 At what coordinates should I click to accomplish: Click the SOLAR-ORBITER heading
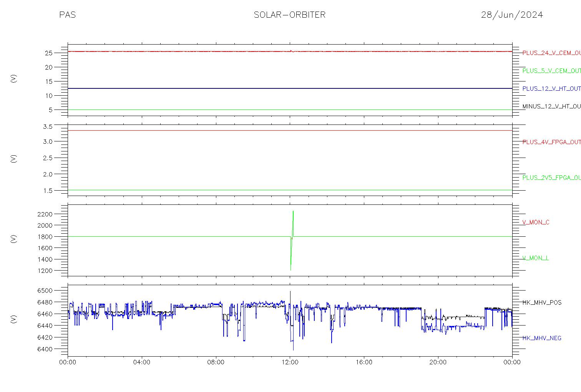click(x=290, y=15)
